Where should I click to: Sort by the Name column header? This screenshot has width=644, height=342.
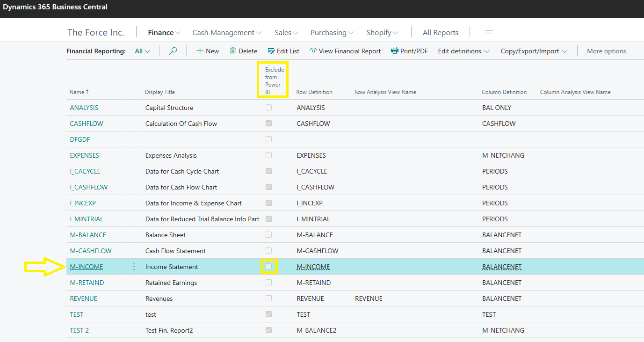[x=79, y=92]
